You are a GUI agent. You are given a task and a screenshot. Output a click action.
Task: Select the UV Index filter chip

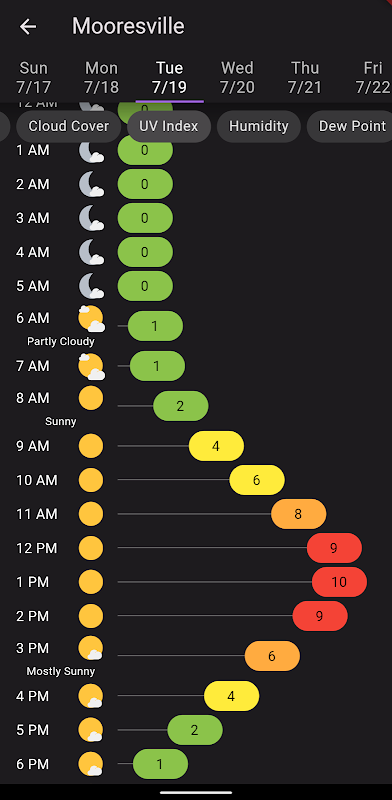coord(168,126)
